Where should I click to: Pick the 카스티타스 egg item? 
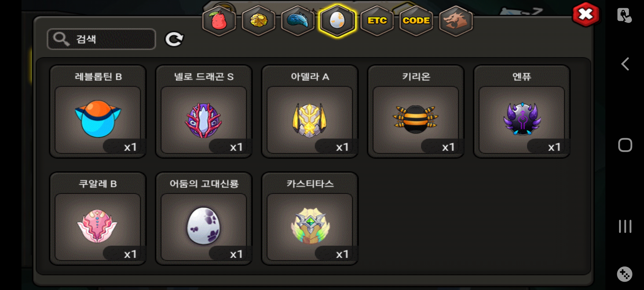[x=310, y=219]
